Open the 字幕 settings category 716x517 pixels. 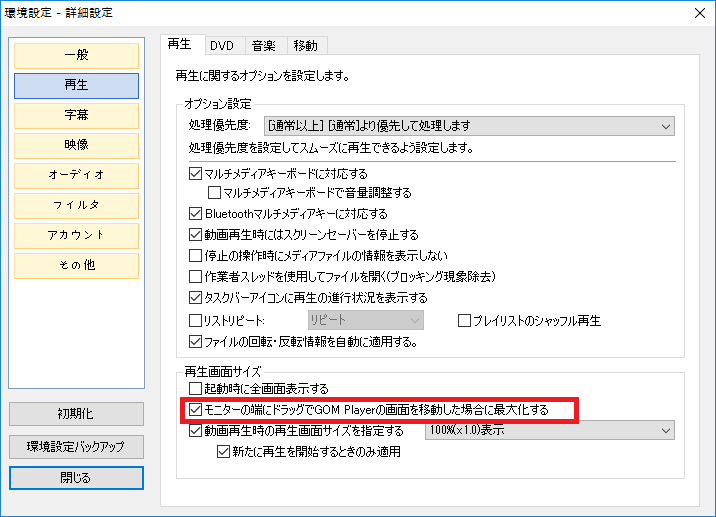pos(76,116)
